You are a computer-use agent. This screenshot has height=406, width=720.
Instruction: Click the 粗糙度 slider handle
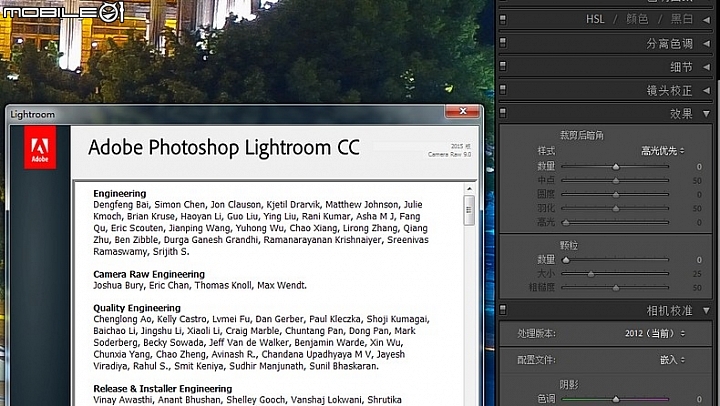[616, 288]
